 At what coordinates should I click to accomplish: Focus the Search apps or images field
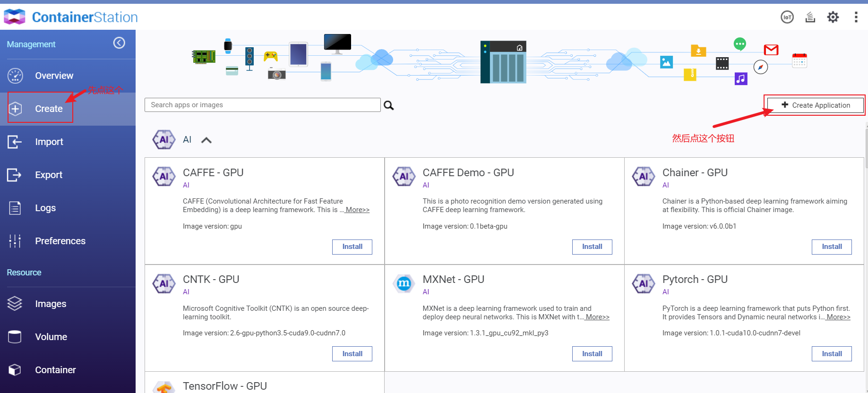coord(263,105)
